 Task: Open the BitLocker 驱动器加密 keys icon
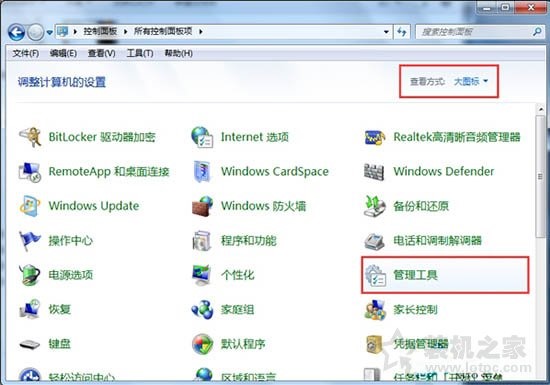coord(30,137)
